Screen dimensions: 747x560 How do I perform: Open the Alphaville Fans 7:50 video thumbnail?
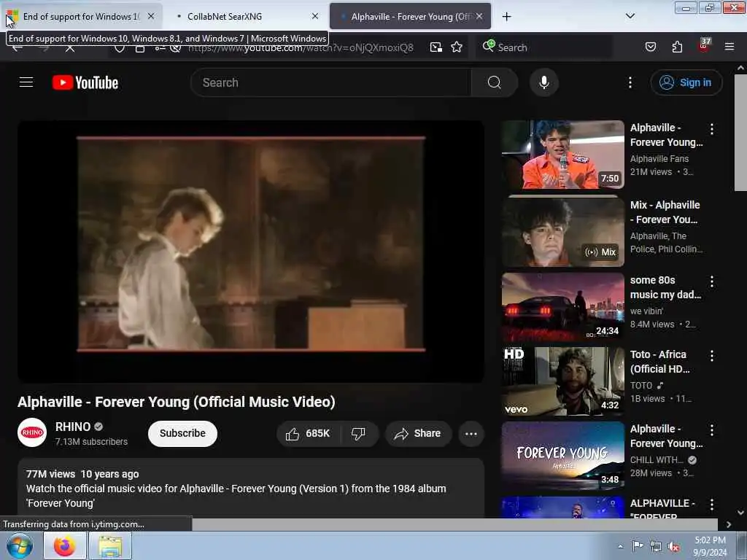(562, 155)
